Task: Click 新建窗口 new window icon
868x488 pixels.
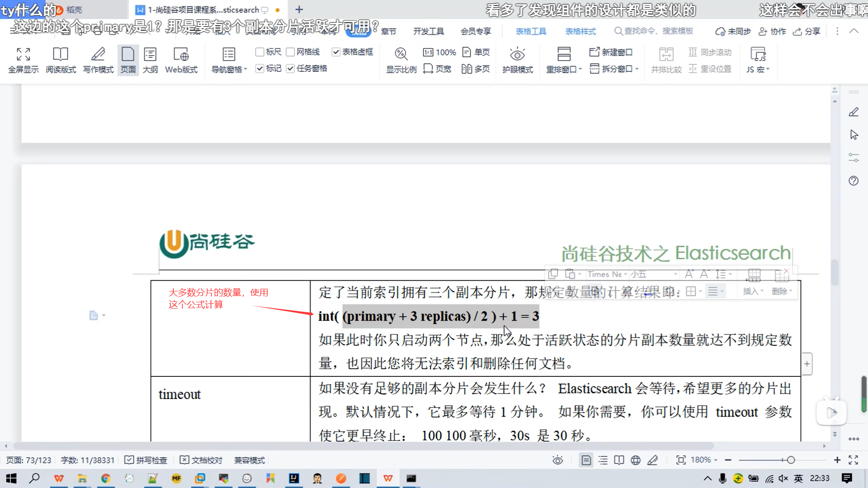Action: (611, 52)
